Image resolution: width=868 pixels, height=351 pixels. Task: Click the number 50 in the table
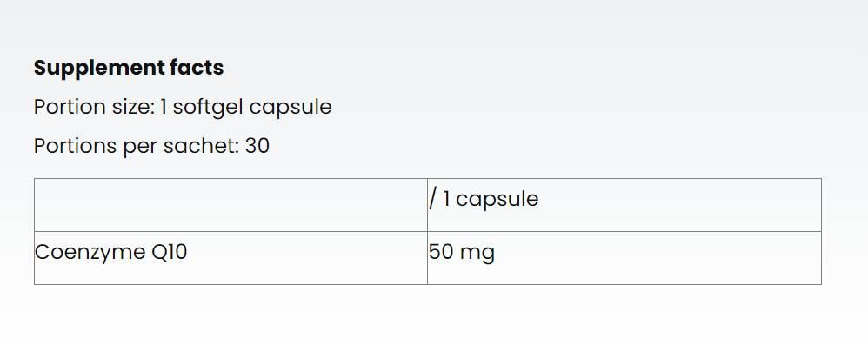coord(441,254)
